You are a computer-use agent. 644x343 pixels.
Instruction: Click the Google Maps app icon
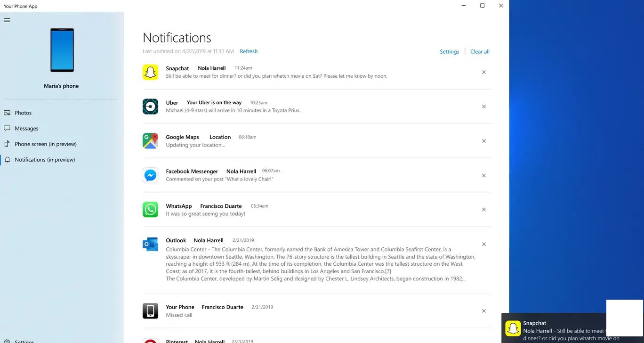(150, 141)
